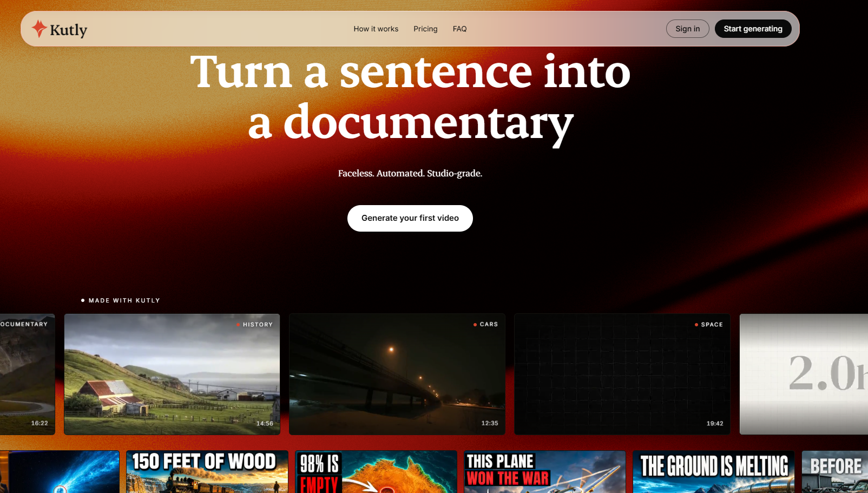Click the Start generating button

pyautogui.click(x=753, y=29)
